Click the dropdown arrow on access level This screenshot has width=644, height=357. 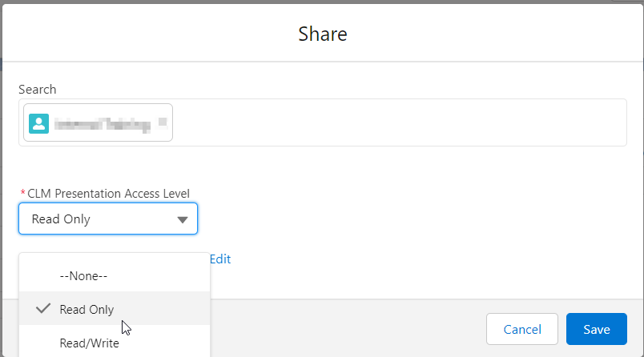(x=183, y=219)
